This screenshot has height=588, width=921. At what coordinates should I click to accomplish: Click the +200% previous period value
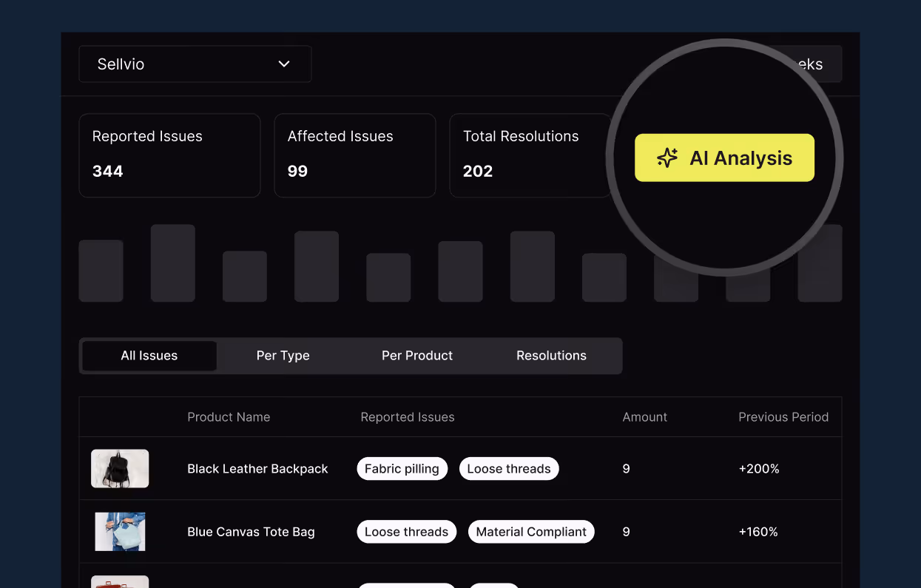click(x=759, y=469)
